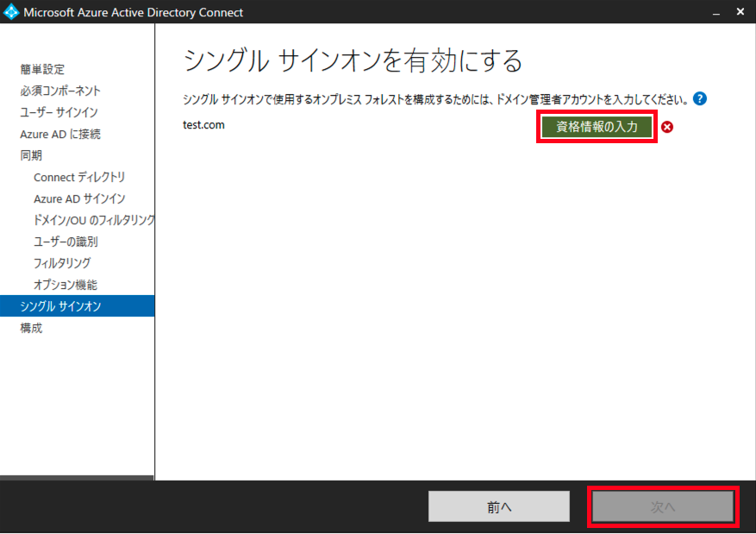Close the Azure AD Connect window
756x534 pixels.
(x=740, y=11)
